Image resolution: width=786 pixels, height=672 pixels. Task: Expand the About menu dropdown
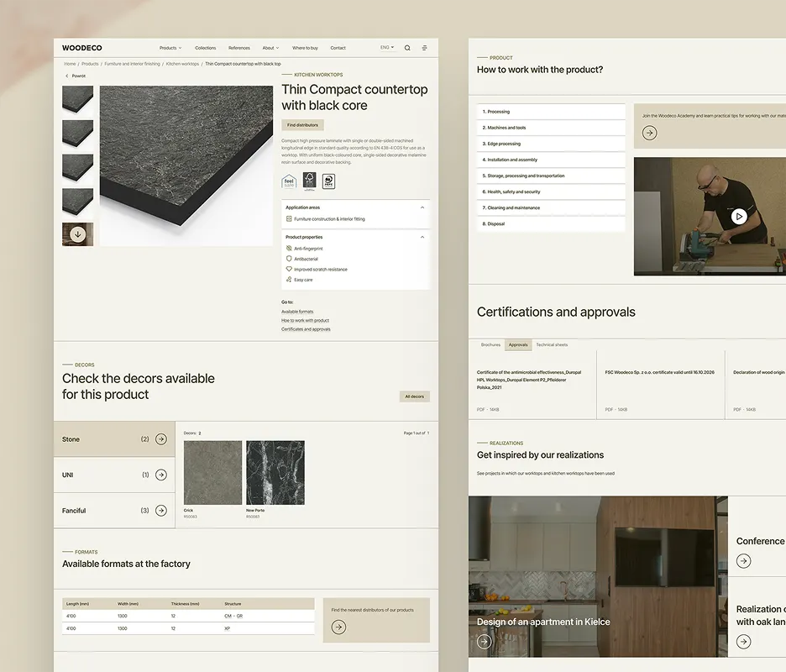click(270, 48)
